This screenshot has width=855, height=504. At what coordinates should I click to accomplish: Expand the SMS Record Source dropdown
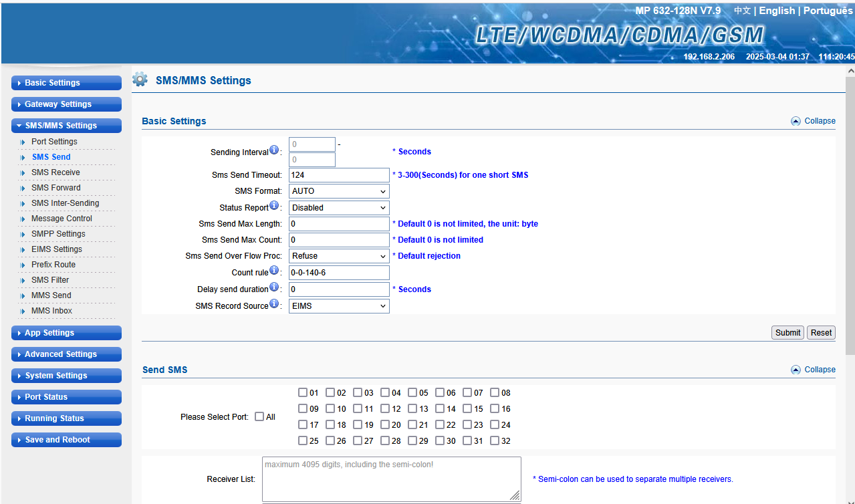click(339, 306)
